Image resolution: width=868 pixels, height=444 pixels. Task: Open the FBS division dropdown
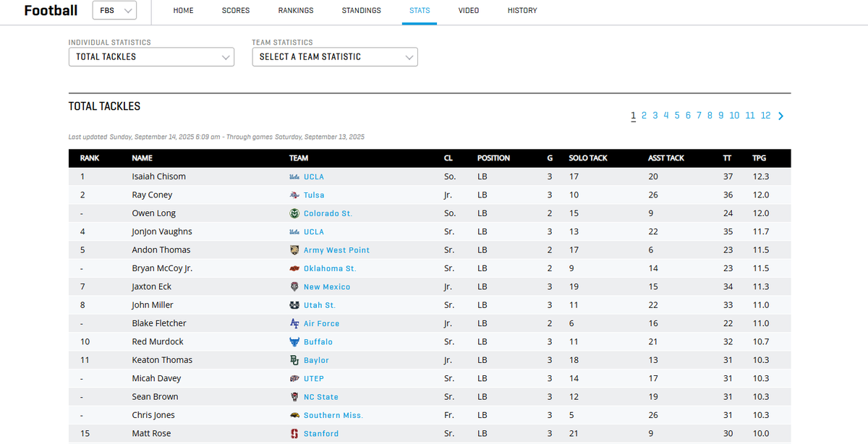click(x=115, y=11)
